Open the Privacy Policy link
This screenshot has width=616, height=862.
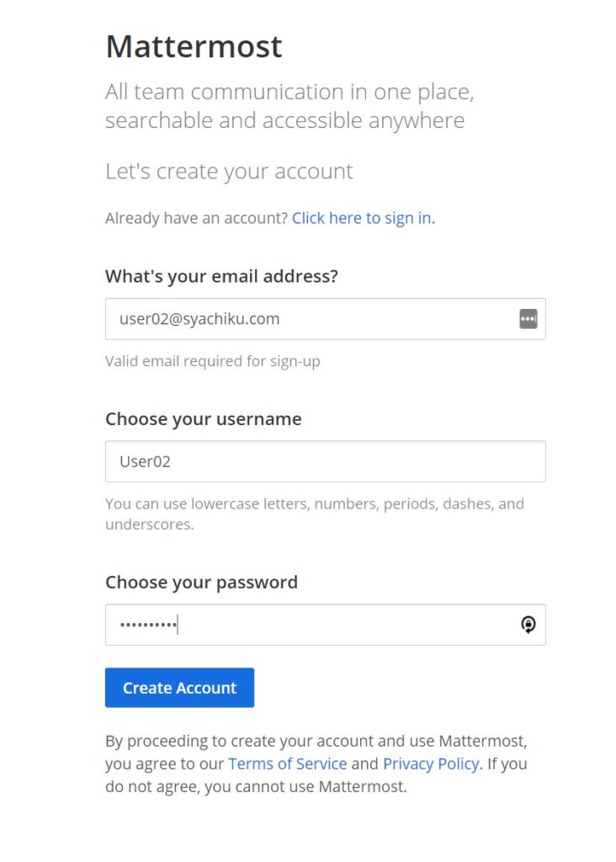tap(431, 764)
